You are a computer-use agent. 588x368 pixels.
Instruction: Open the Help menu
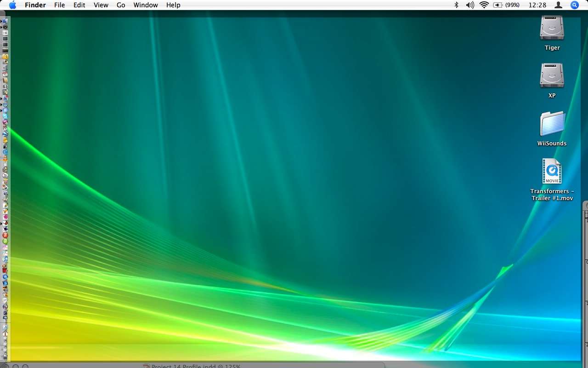pyautogui.click(x=173, y=5)
